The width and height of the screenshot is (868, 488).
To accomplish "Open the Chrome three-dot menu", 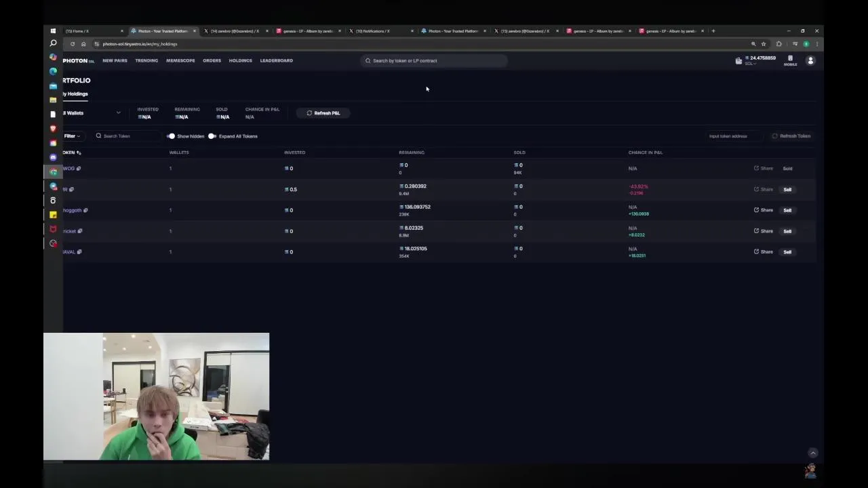I will click(x=817, y=44).
